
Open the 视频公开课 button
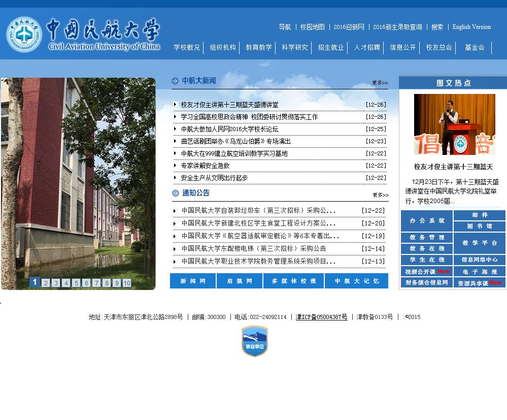pyautogui.click(x=427, y=272)
